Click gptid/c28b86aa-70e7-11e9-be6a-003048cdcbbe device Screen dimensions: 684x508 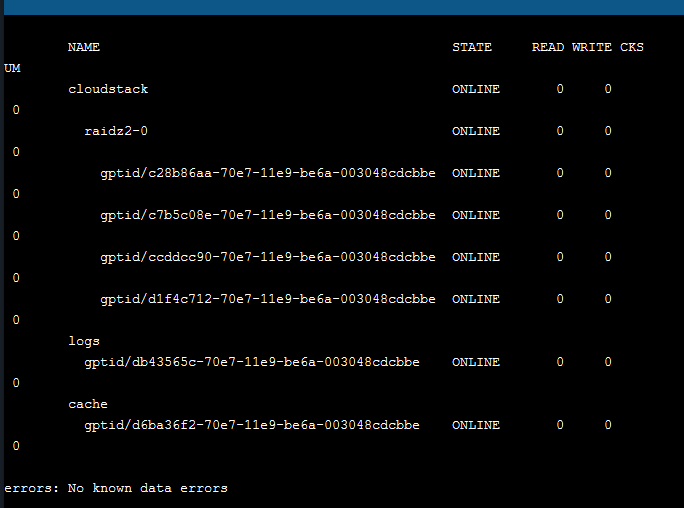coord(268,173)
